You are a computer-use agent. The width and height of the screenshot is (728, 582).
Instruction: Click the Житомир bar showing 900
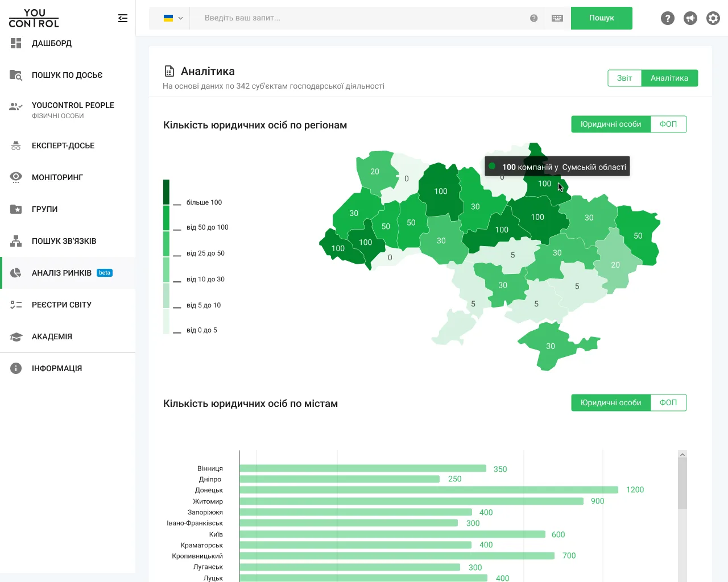pos(412,501)
